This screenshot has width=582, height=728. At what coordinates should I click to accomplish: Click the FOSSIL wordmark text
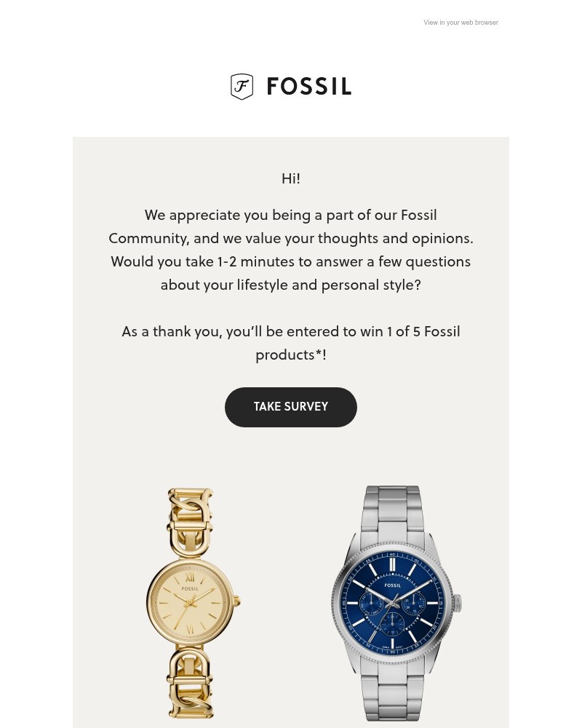308,87
